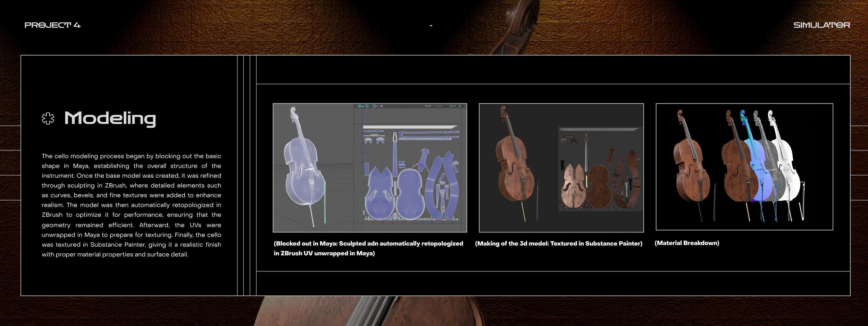Open the Maya wireframe and UV screenshot
The image size is (868, 326).
370,168
